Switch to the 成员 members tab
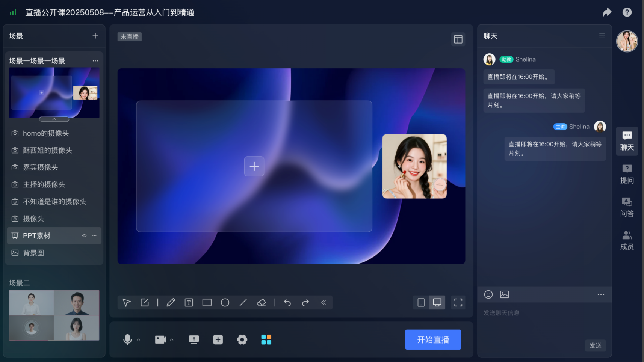The image size is (644, 362). click(627, 240)
